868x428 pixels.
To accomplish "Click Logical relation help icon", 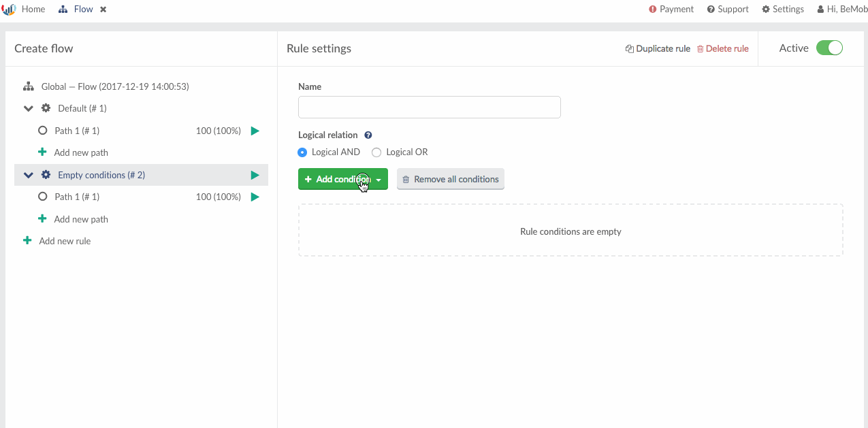I will (368, 135).
